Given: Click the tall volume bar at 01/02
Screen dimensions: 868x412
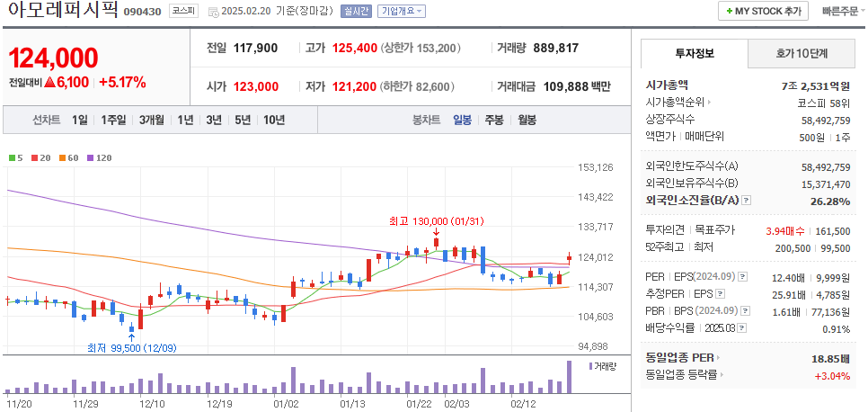Looking at the screenshot, I should [x=293, y=381].
